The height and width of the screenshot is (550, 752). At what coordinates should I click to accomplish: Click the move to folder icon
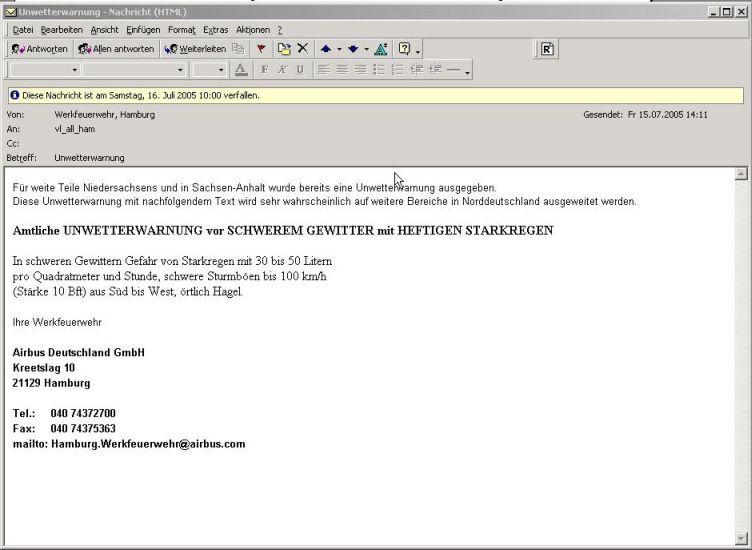click(x=284, y=49)
